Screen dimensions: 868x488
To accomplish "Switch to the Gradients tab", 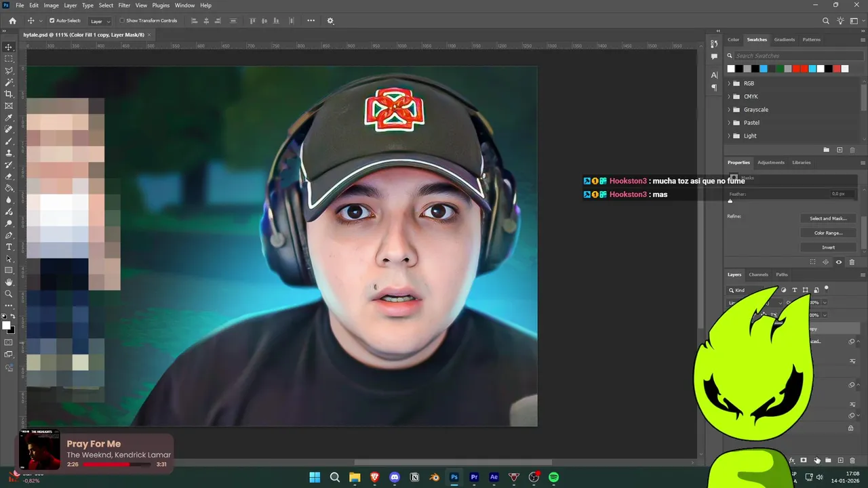I will 785,40.
